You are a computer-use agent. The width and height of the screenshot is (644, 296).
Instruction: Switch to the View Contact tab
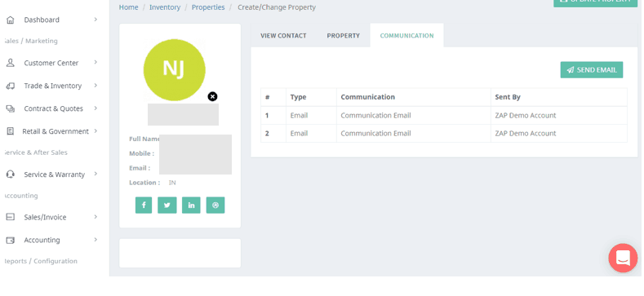(283, 36)
